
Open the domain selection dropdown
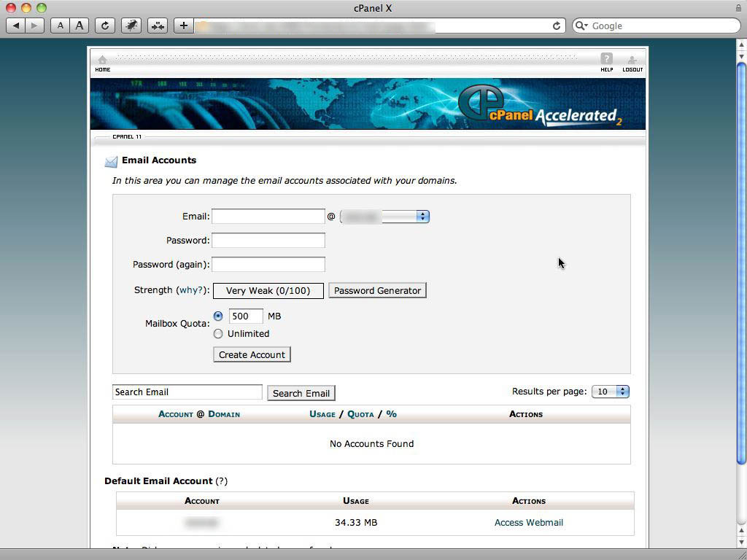pyautogui.click(x=423, y=216)
